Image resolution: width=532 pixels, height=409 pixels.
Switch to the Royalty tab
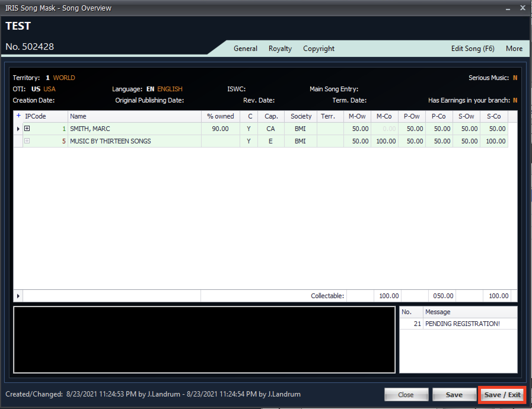click(280, 49)
